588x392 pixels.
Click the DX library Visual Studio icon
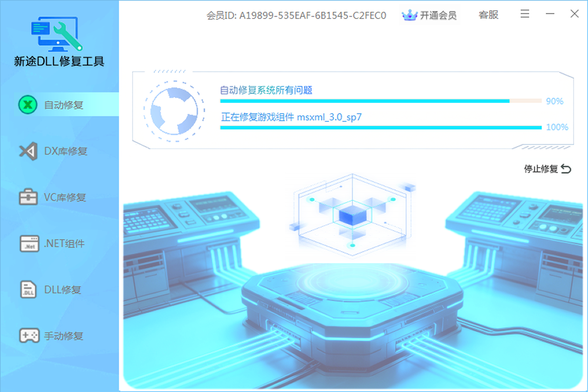tap(28, 151)
